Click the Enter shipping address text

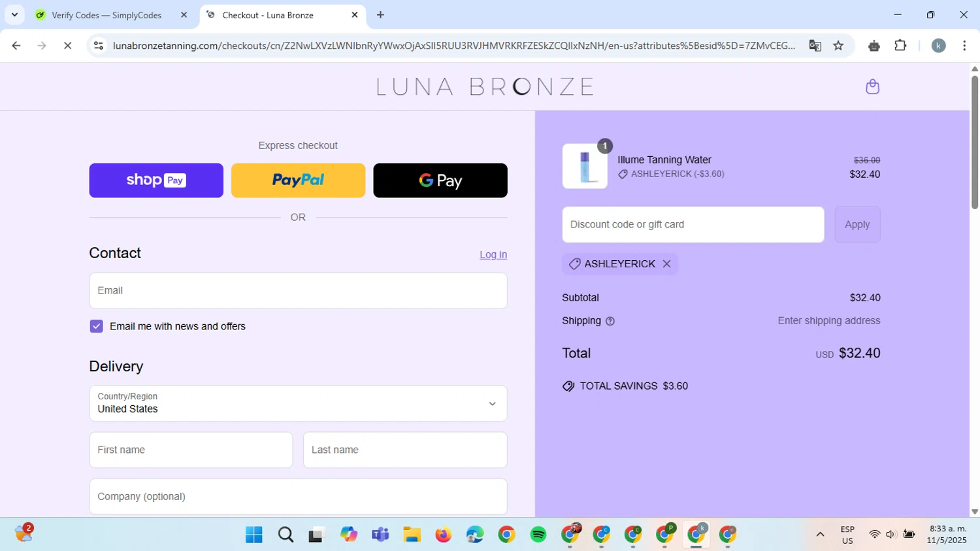[828, 321]
